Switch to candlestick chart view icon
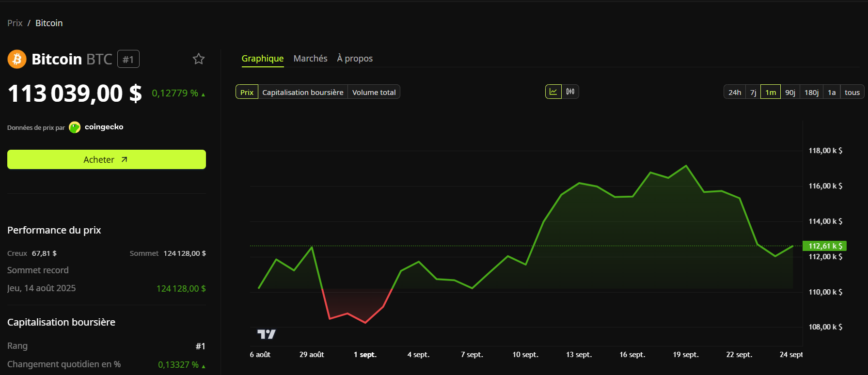The image size is (868, 375). tap(570, 92)
